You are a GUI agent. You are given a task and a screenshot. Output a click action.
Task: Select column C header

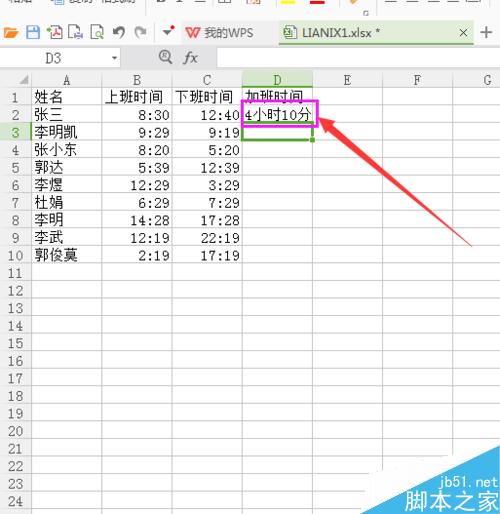207,80
